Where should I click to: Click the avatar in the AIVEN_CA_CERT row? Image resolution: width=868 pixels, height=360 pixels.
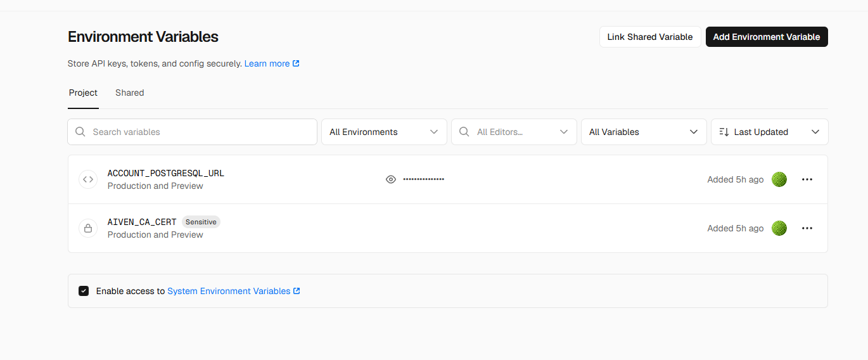coord(779,228)
